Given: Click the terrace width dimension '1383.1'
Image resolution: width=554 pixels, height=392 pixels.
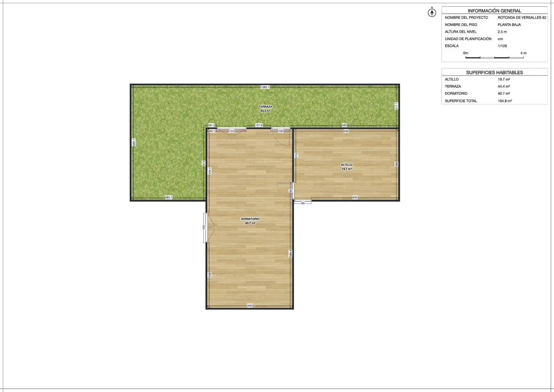Looking at the screenshot, I should (265, 87).
